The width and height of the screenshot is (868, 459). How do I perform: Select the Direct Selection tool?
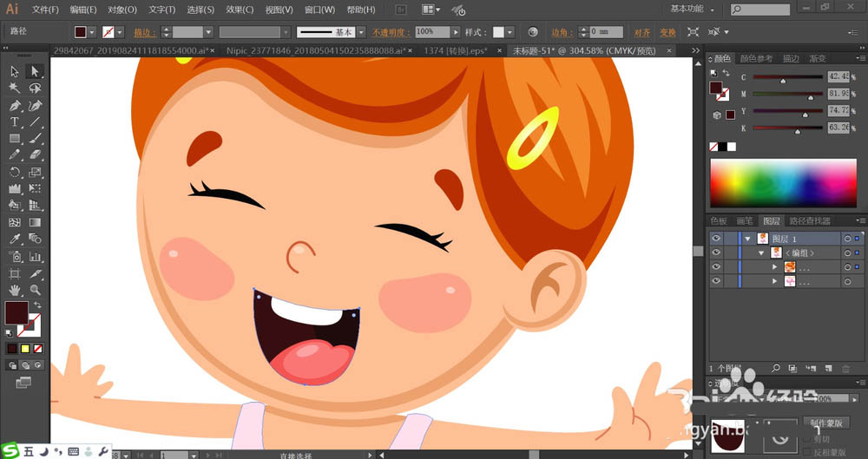[35, 71]
